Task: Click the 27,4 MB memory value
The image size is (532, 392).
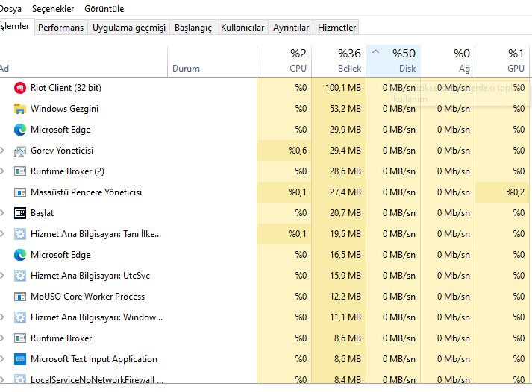Action: [345, 192]
